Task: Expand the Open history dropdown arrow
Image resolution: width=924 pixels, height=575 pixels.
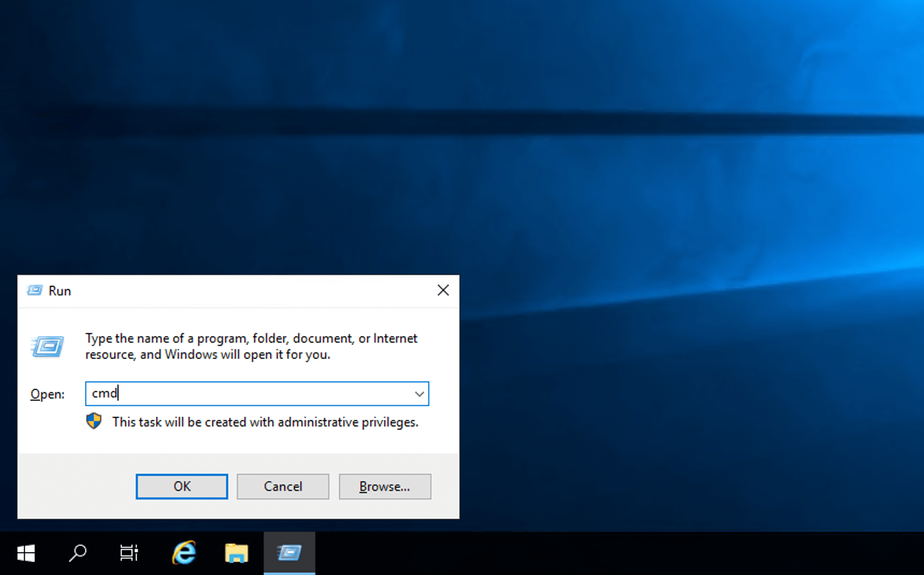Action: (420, 394)
